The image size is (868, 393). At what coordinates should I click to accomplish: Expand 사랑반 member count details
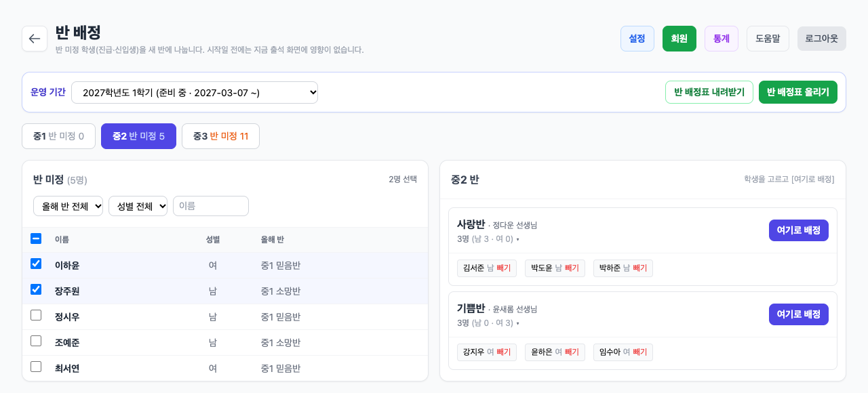[x=488, y=239]
